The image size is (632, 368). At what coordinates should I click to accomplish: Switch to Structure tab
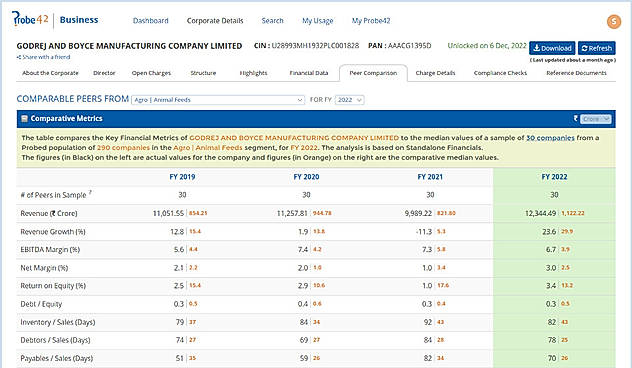203,73
